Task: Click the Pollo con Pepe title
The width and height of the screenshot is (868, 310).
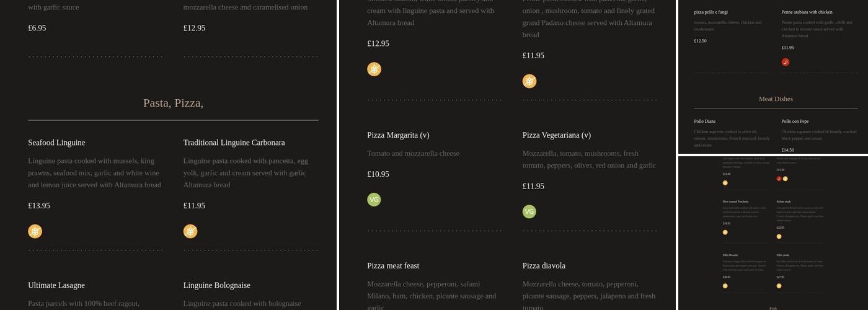Action: tap(795, 122)
